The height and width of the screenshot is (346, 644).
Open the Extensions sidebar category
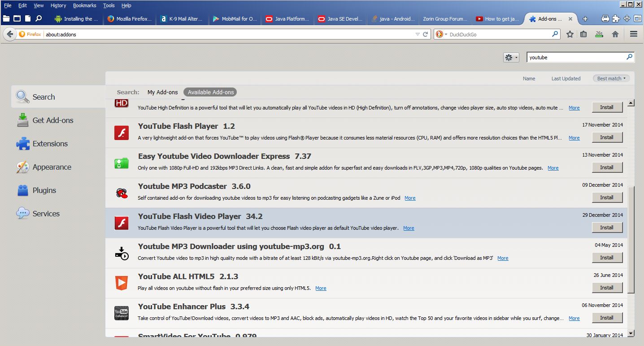click(50, 144)
